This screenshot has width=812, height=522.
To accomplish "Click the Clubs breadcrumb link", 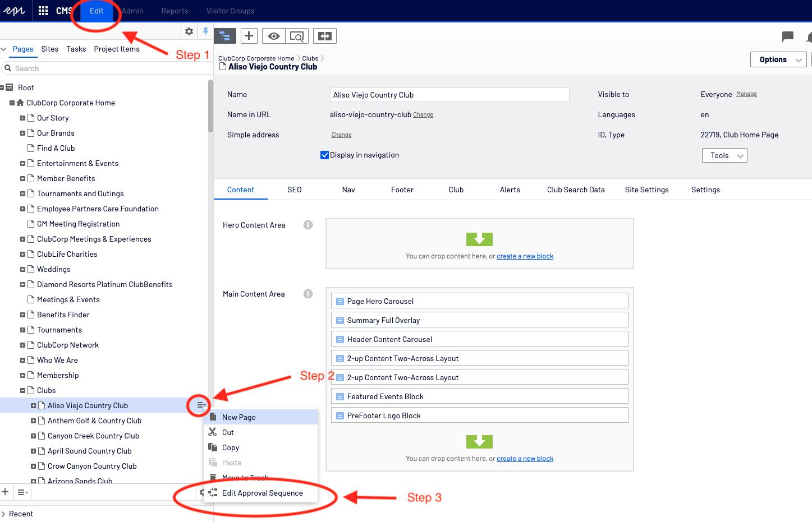I will pos(310,58).
